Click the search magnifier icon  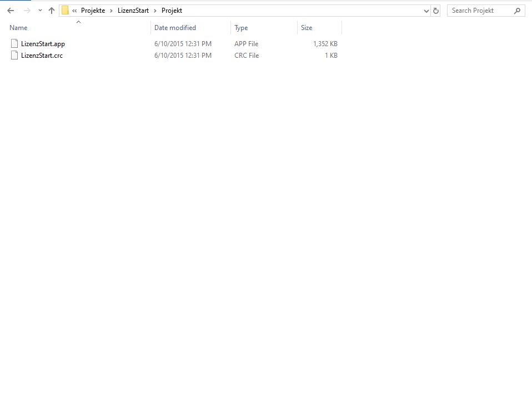click(517, 11)
